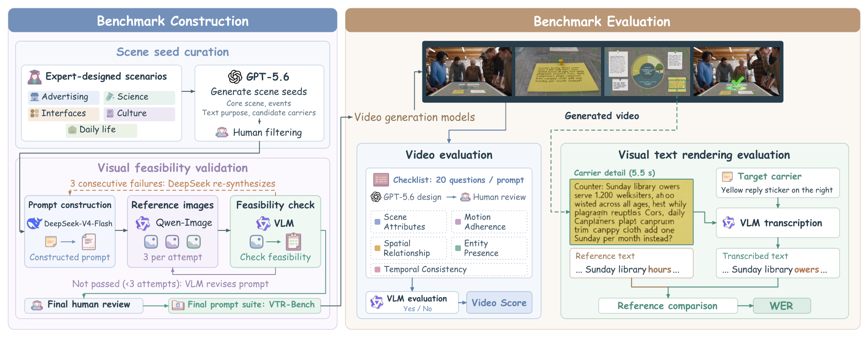
Task: Click the Video Score box
Action: pos(499,303)
